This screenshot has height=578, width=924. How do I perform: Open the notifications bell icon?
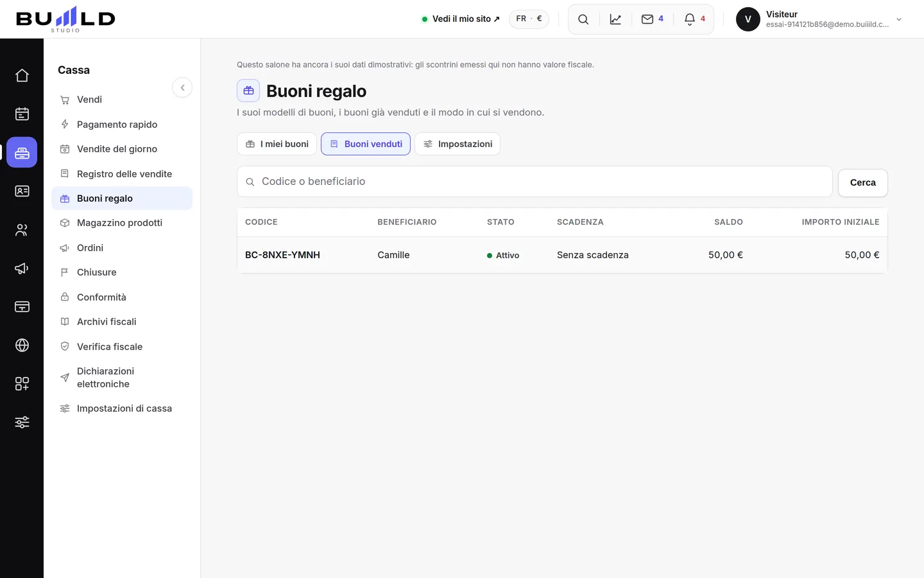click(695, 19)
